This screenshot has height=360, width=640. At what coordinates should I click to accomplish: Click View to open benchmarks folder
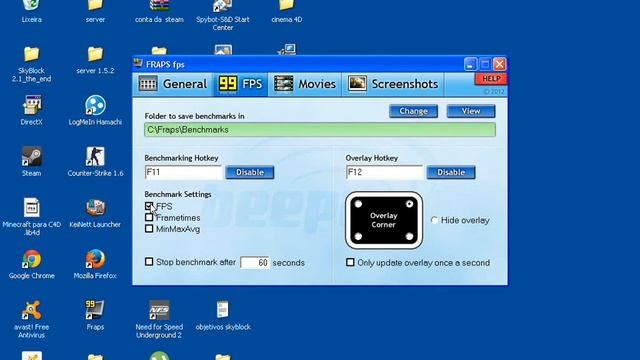click(471, 111)
